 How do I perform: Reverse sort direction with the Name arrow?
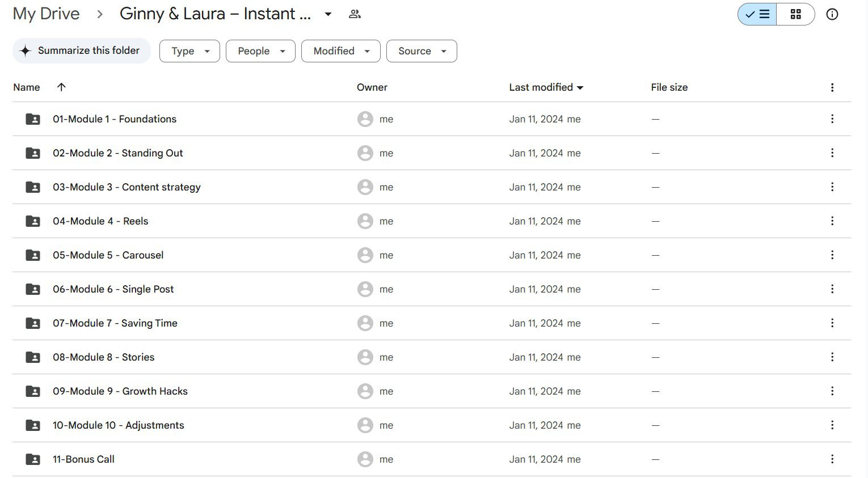[x=61, y=87]
